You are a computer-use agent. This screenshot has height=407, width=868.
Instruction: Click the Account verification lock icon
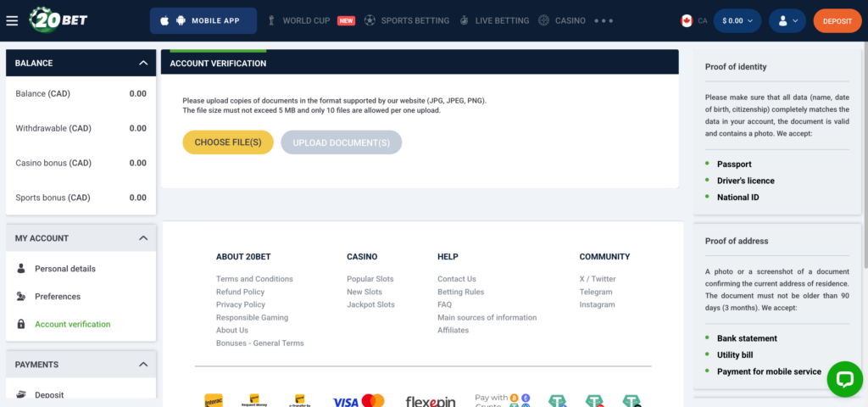click(21, 324)
